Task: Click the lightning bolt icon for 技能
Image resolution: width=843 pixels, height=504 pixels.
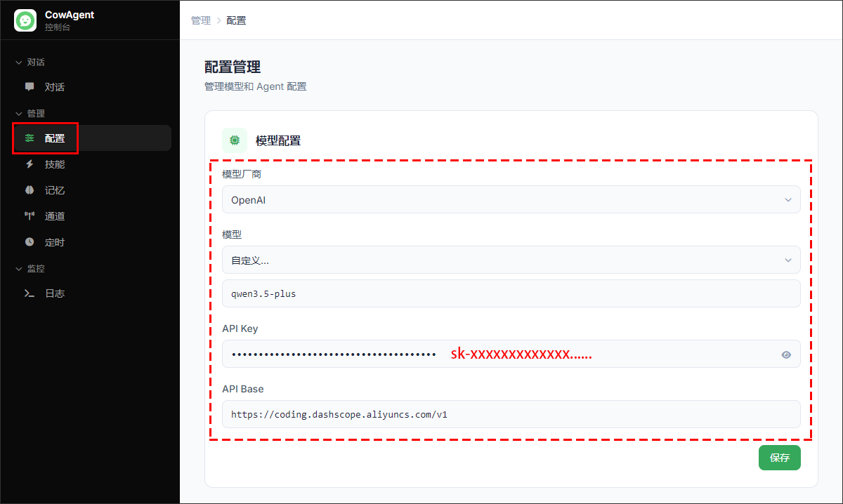Action: pyautogui.click(x=30, y=164)
